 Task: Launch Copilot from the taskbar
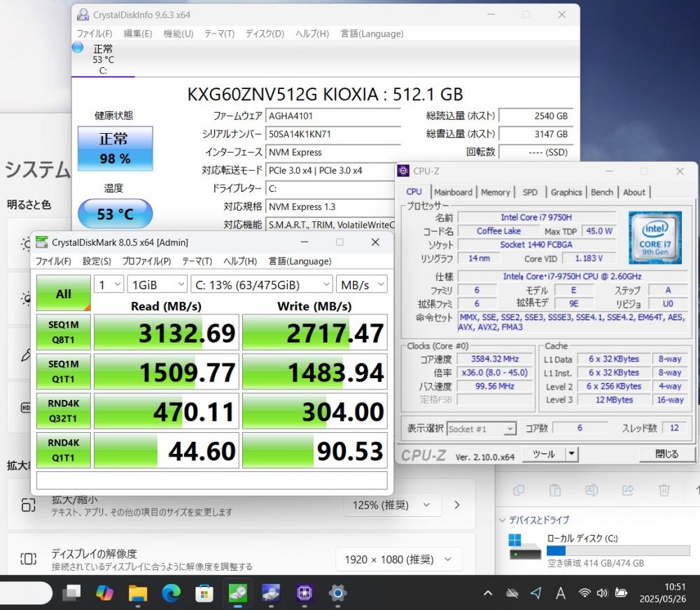tap(104, 592)
